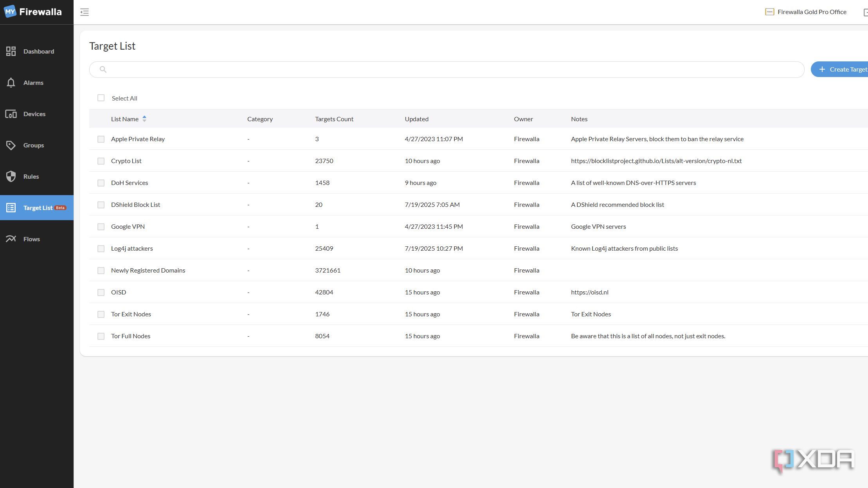Open the Flows menu item
The height and width of the screenshot is (488, 868).
point(37,239)
